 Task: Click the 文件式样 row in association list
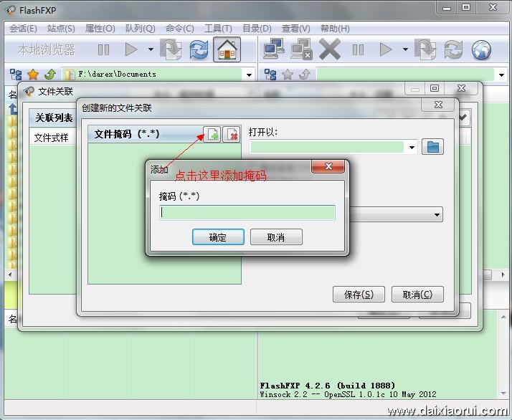[51, 138]
